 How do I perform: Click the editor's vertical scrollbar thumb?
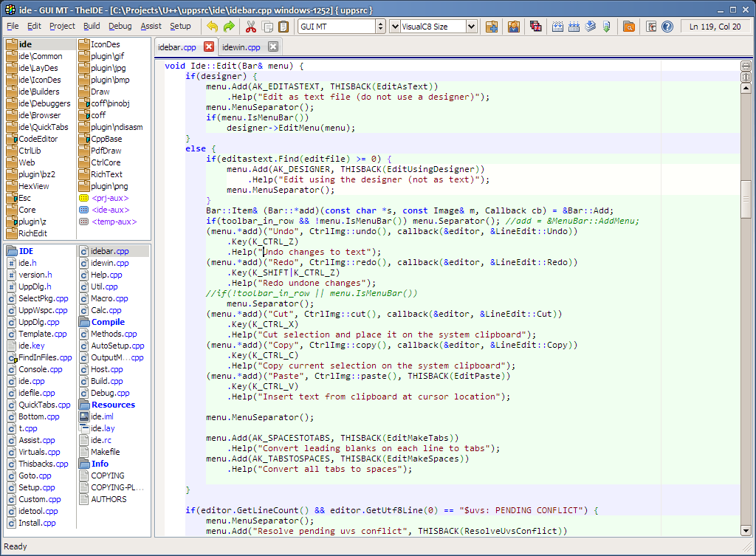(746, 198)
